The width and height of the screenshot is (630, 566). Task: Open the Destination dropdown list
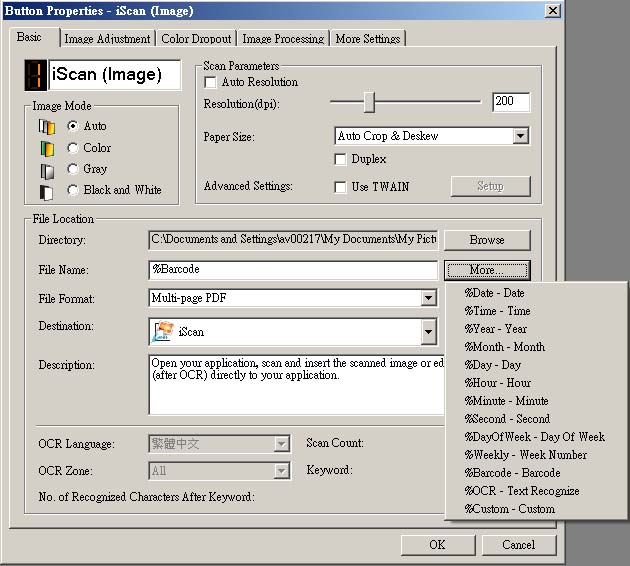[x=428, y=332]
